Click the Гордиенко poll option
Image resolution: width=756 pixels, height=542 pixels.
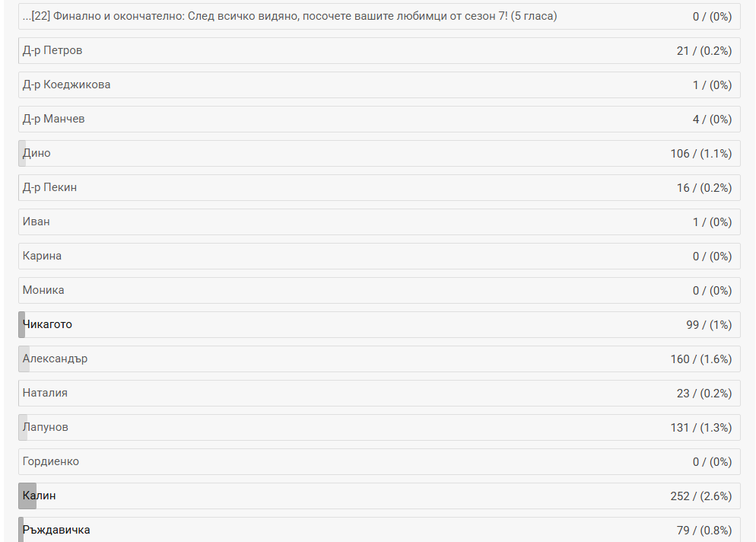pos(51,461)
